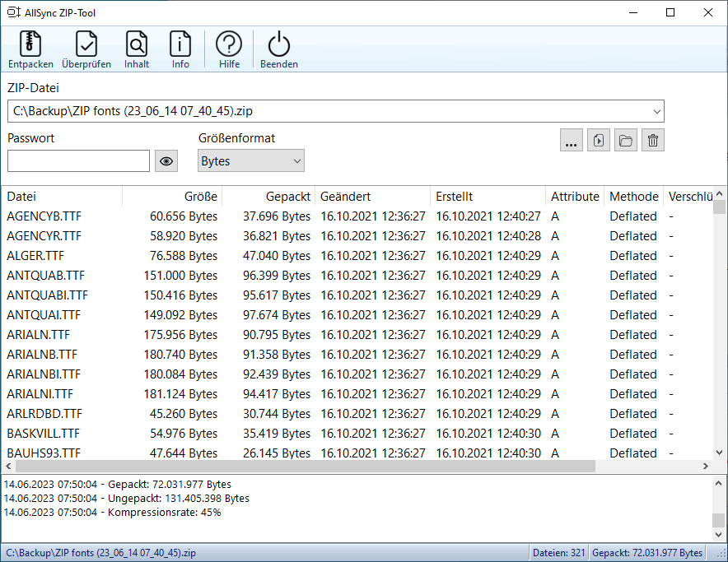728x562 pixels.
Task: Click the Datei column header
Action: coord(62,197)
